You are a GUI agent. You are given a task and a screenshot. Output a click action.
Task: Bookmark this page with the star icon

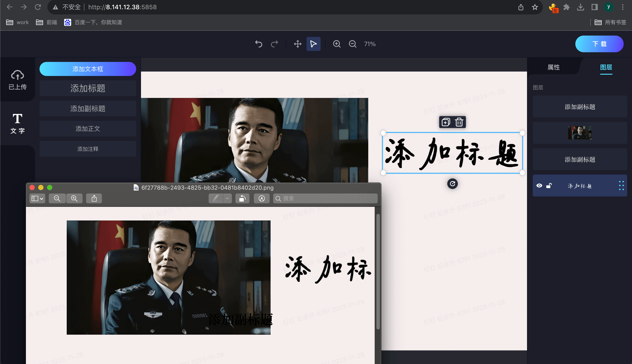point(535,7)
